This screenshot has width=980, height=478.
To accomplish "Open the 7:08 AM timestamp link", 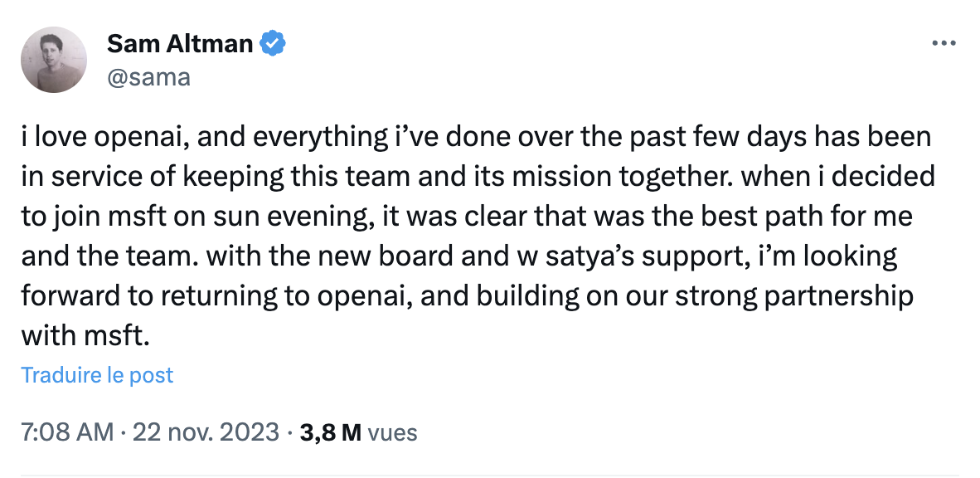I will click(67, 432).
